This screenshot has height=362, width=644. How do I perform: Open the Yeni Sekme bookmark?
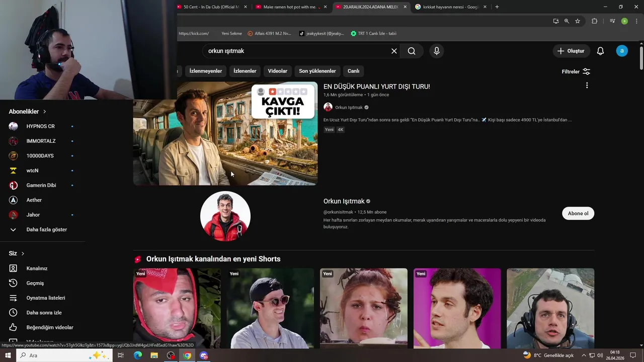tap(231, 34)
